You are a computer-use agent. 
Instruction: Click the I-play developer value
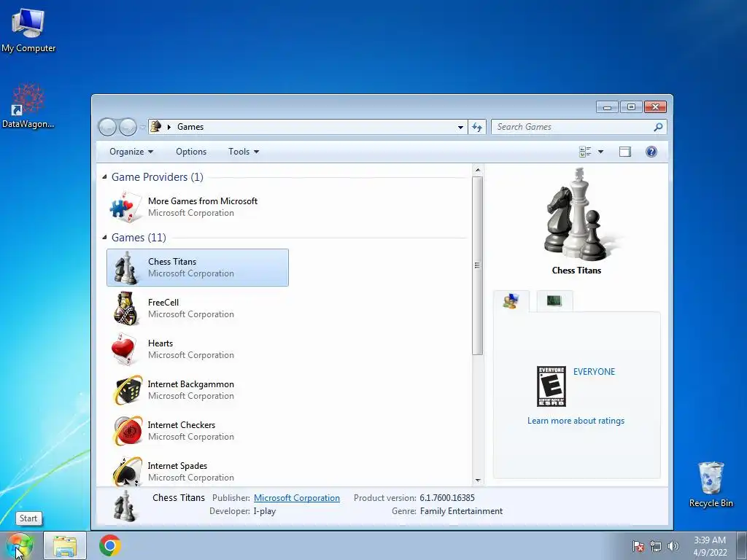264,511
